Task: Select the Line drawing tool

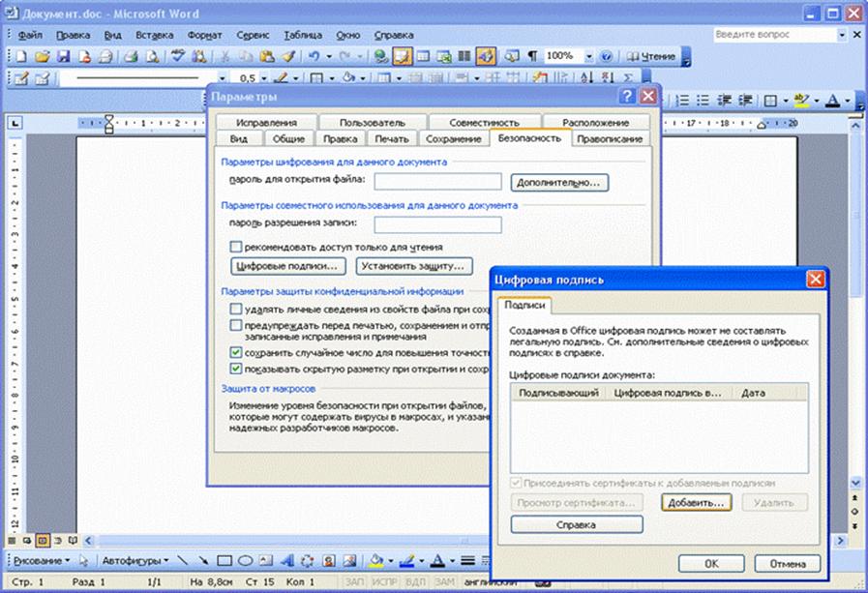Action: point(182,561)
